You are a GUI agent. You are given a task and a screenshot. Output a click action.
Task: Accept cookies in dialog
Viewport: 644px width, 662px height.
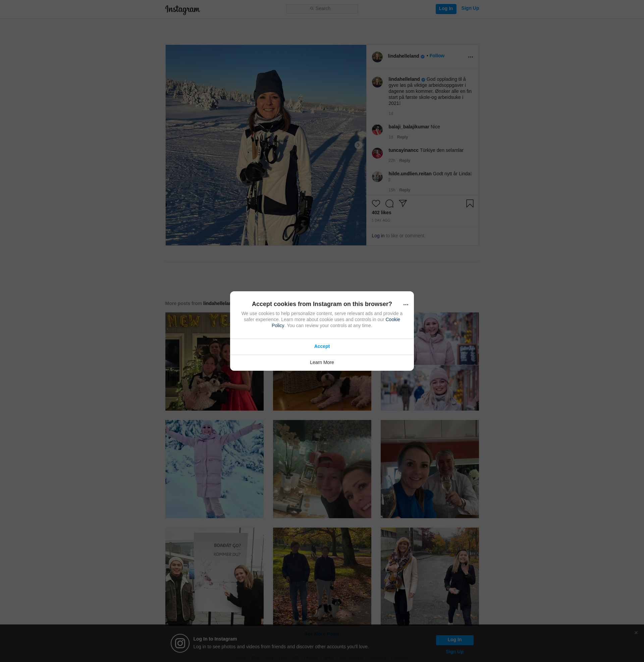(322, 346)
